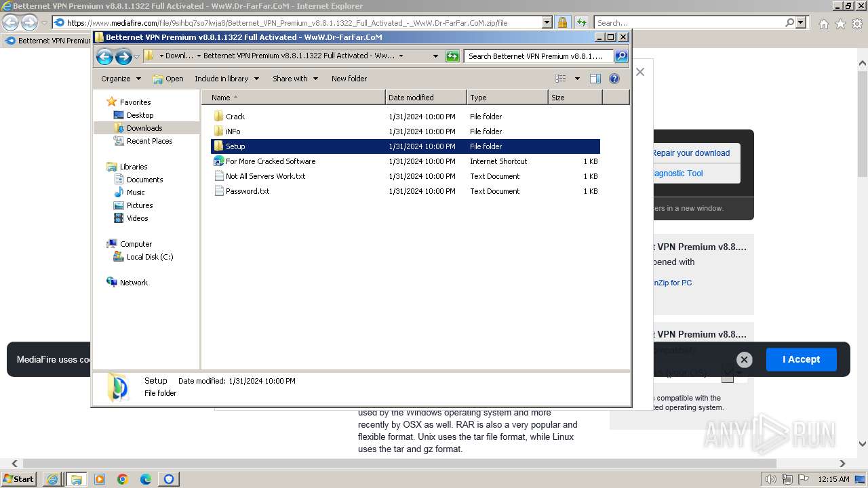Select Password.txt file
Screen dimensions: 868x488
pos(248,191)
